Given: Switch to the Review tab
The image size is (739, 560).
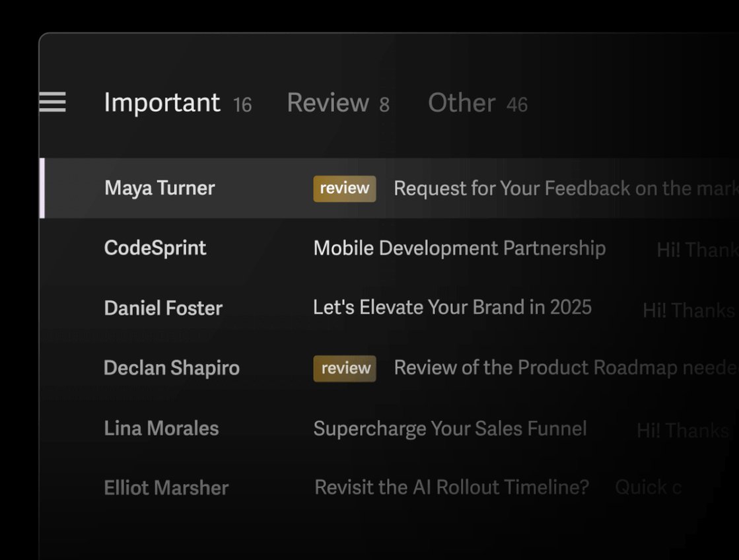Looking at the screenshot, I should coord(328,103).
